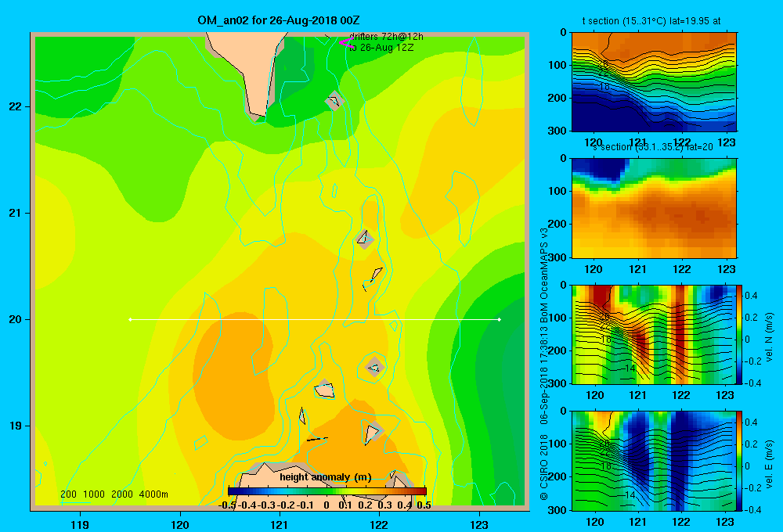Open the salinity section plot
Viewport: 783px width, 532px height.
click(654, 207)
